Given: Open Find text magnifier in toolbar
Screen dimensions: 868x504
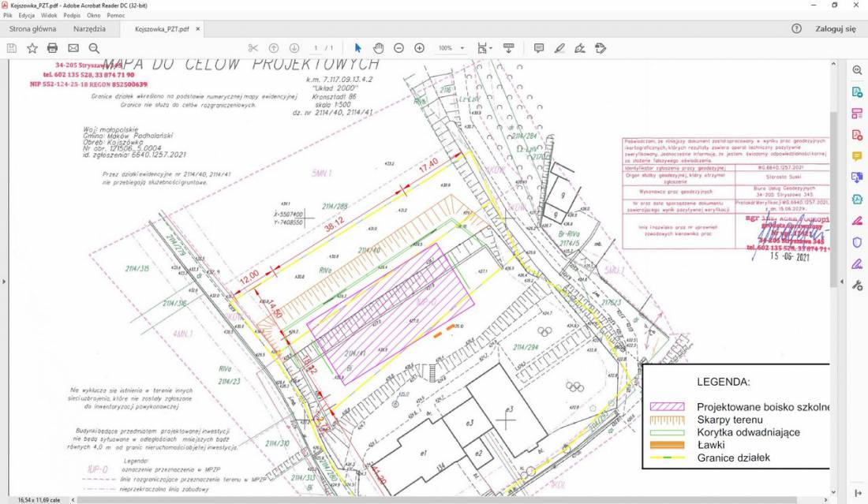Looking at the screenshot, I should (94, 48).
